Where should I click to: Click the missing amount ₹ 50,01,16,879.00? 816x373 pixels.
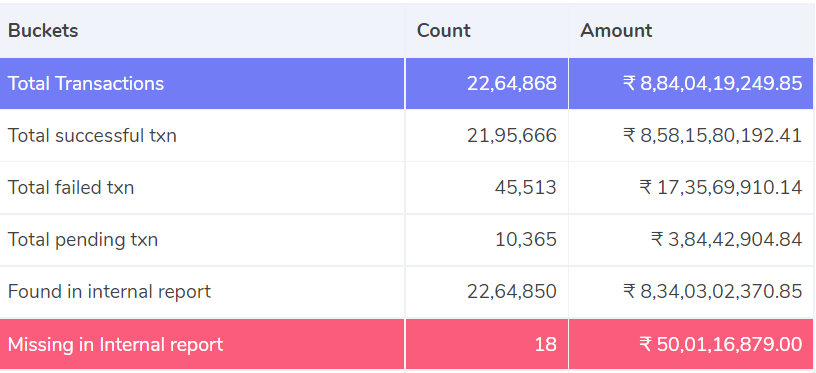[721, 344]
